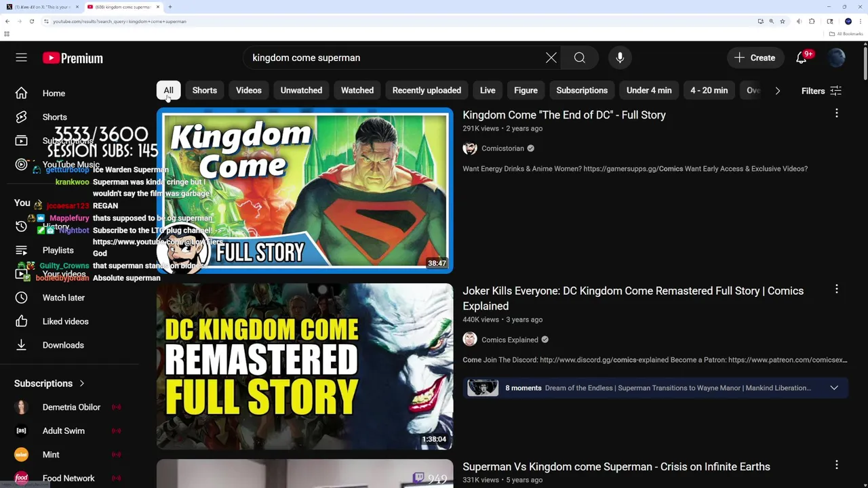Screen dimensions: 868x488
Task: Expand the 8 moments chevron
Action: [x=834, y=388]
